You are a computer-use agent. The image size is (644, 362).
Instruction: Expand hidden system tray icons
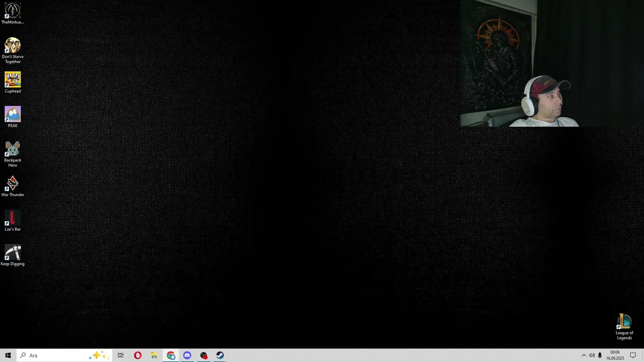pyautogui.click(x=584, y=355)
